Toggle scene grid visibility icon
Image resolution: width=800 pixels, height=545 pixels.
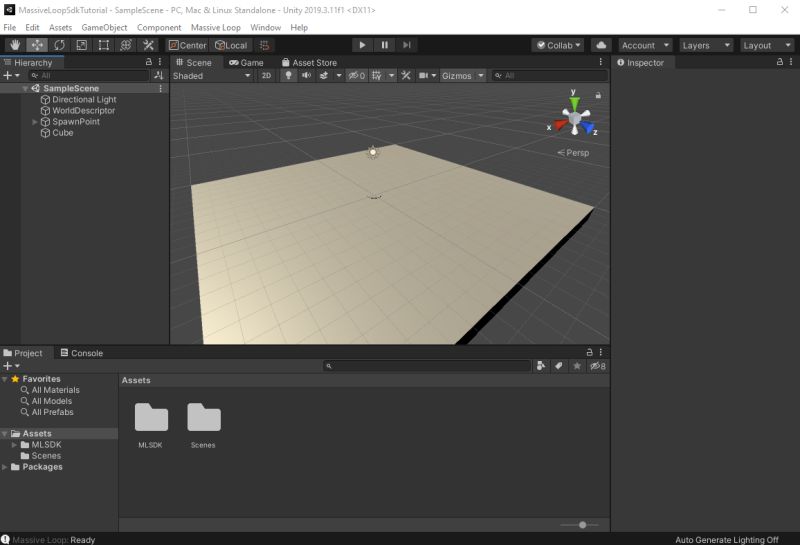pos(377,76)
